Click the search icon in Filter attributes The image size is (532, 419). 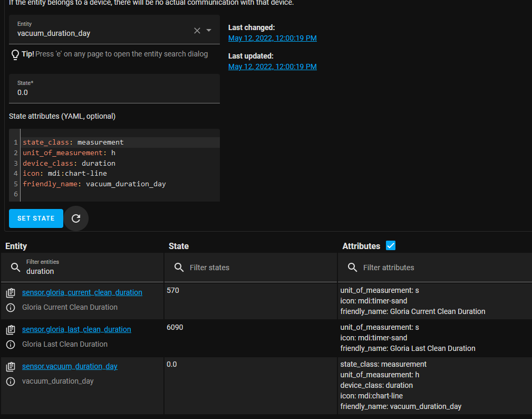[352, 268]
